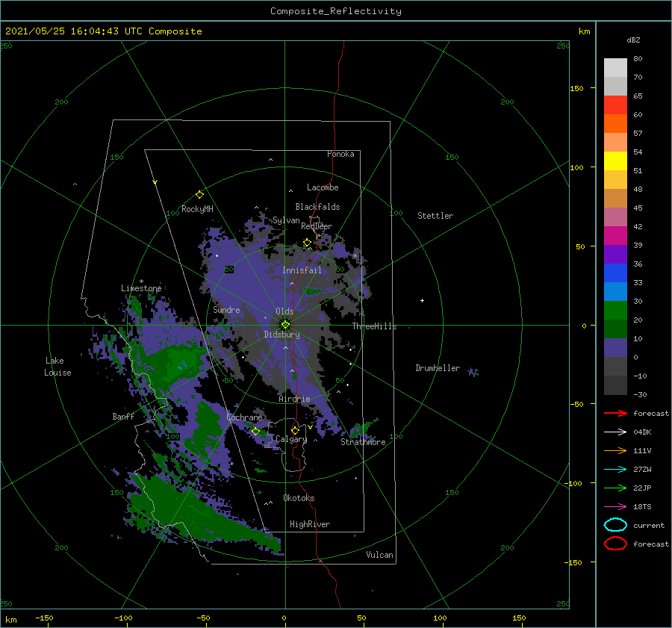Click the Blackfalds label
This screenshot has width=672, height=628.
[x=317, y=207]
